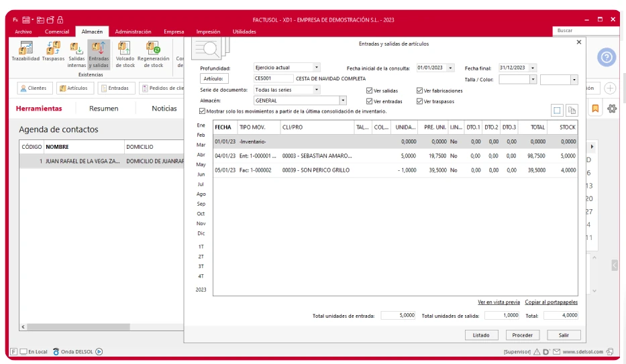Click the Ver en vista previa link
This screenshot has height=364, width=626.
click(499, 302)
